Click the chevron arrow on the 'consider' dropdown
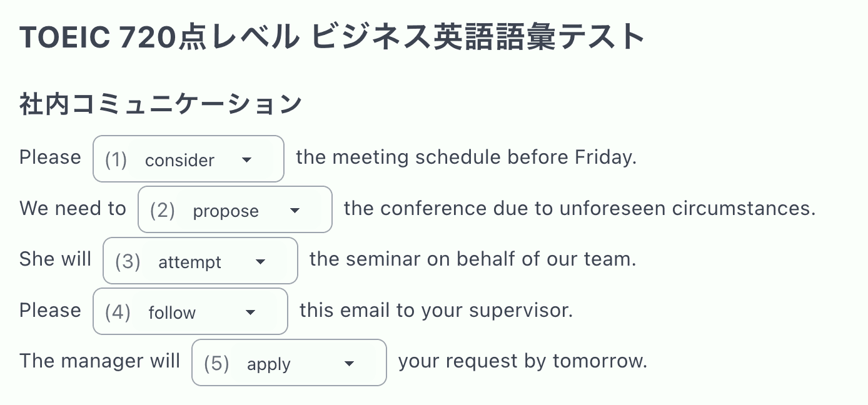 246,160
